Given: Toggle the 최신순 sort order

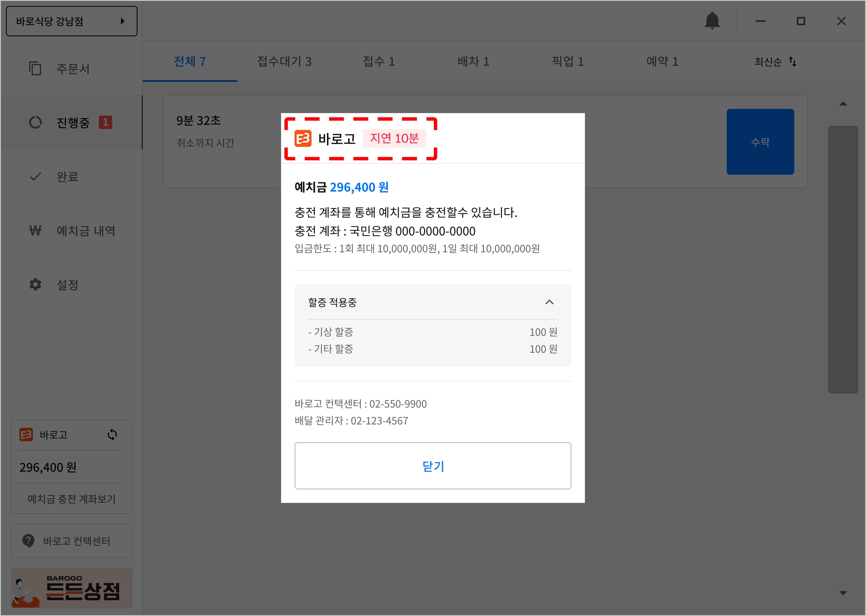Looking at the screenshot, I should pos(775,62).
